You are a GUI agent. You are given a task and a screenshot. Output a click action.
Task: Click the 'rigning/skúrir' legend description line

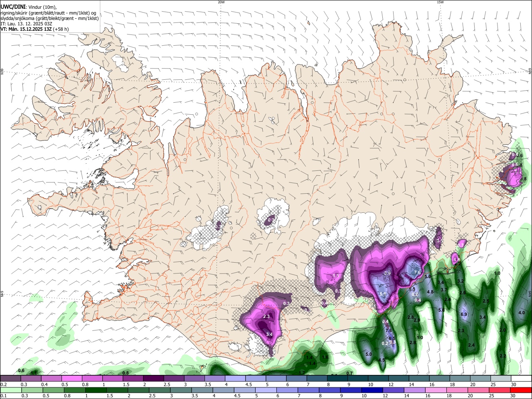(48, 13)
